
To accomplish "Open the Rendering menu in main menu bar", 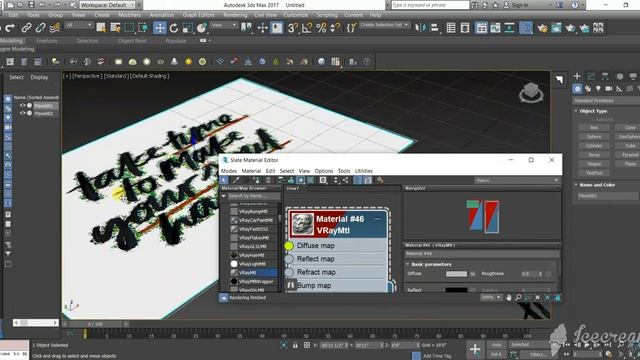I will click(235, 15).
